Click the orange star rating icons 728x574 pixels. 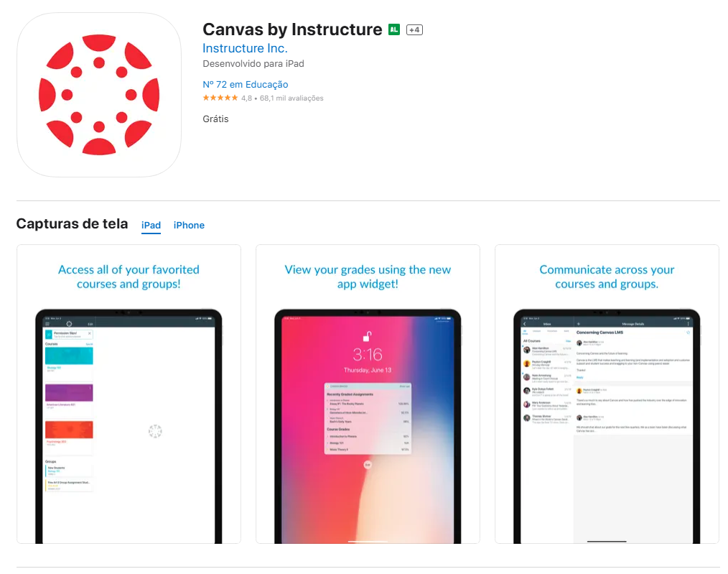click(x=220, y=98)
